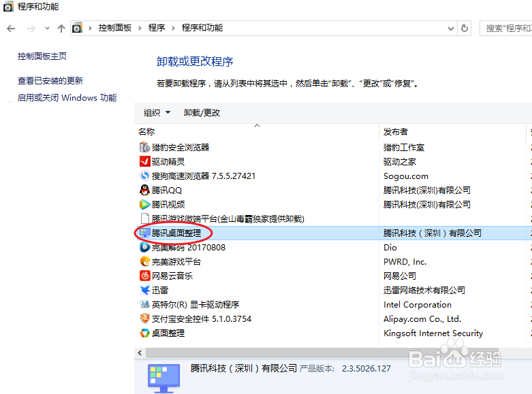Click the Kingsoft 桌面整理 colorful icon

point(144,333)
